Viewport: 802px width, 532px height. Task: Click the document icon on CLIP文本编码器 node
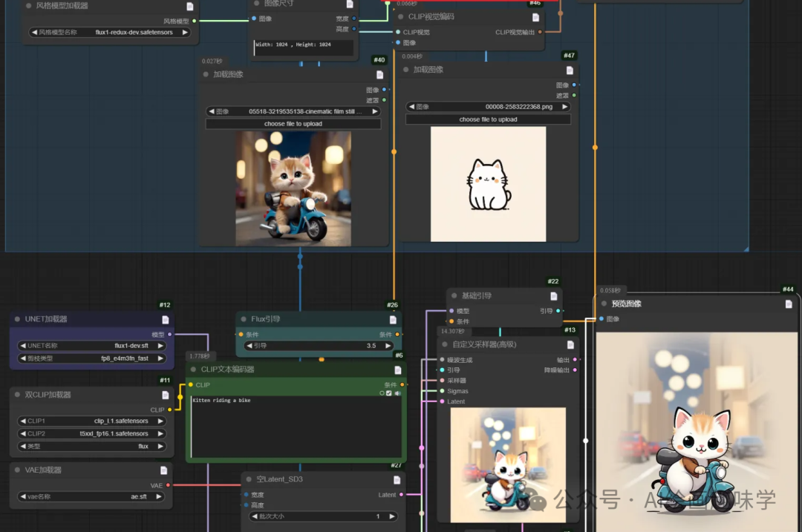point(398,370)
